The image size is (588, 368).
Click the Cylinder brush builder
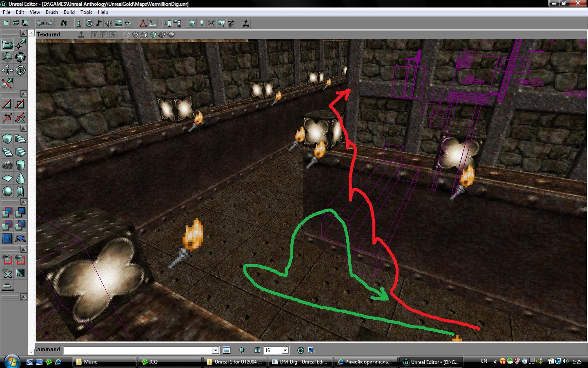20,165
